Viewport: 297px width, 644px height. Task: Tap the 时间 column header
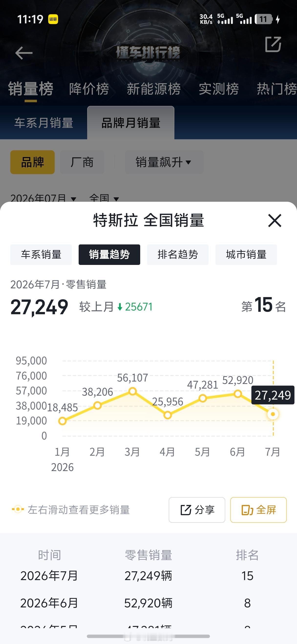[49, 555]
